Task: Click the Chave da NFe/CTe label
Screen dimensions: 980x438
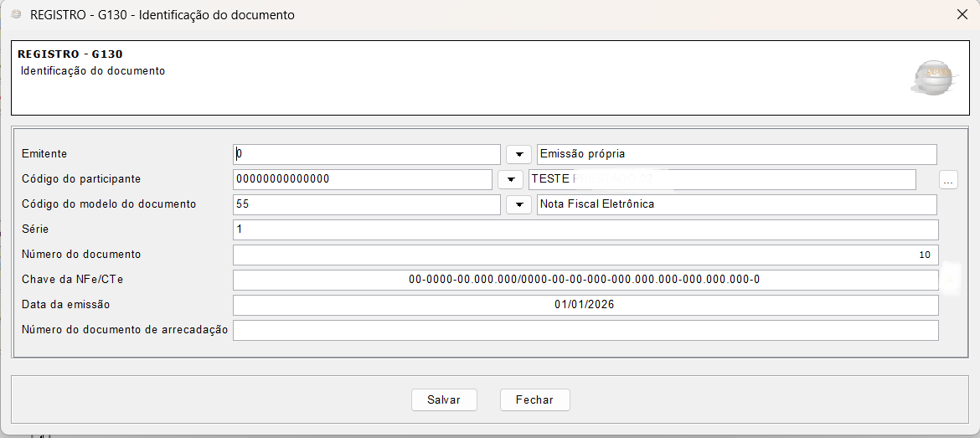Action: [72, 280]
